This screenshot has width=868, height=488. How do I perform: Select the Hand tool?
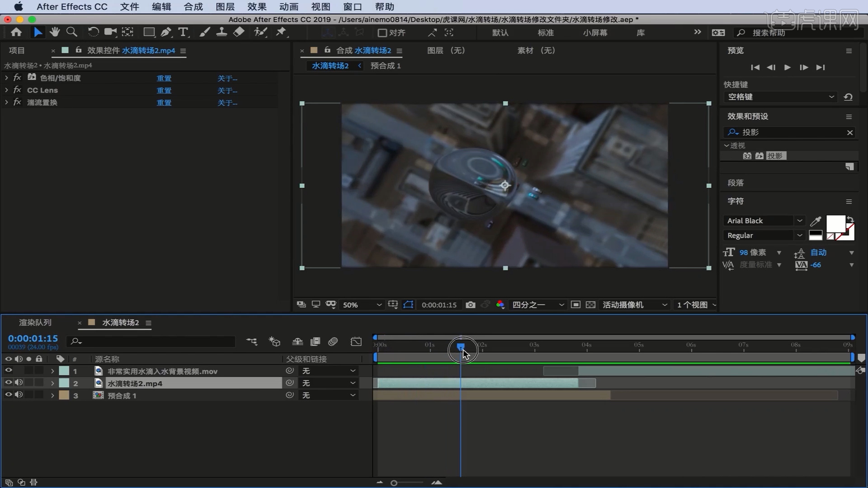point(55,32)
